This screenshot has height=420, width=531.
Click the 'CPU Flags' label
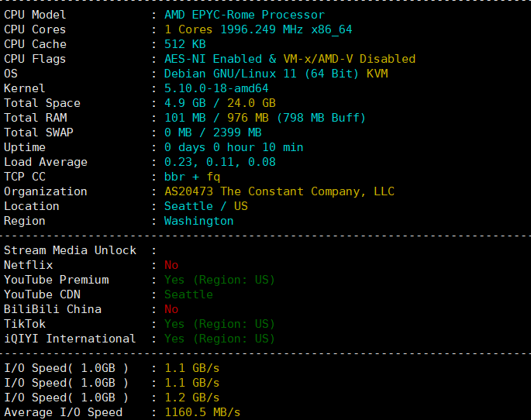click(35, 59)
